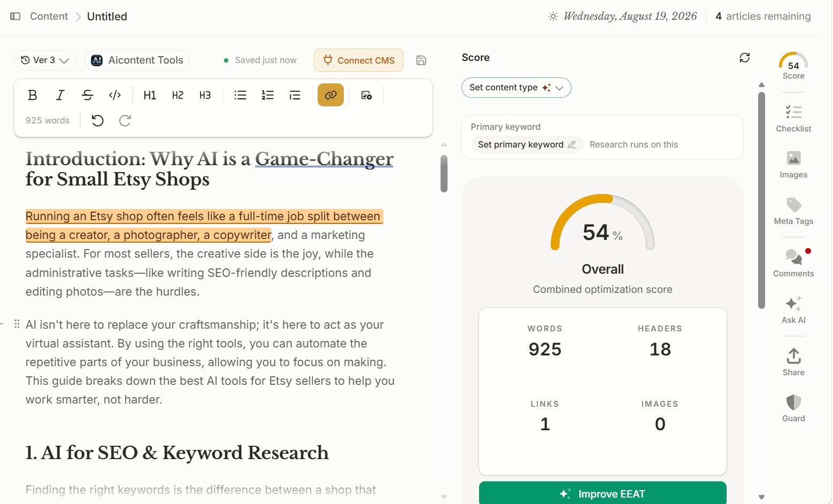
Task: Click the paragraph drag handle icon
Action: click(17, 324)
